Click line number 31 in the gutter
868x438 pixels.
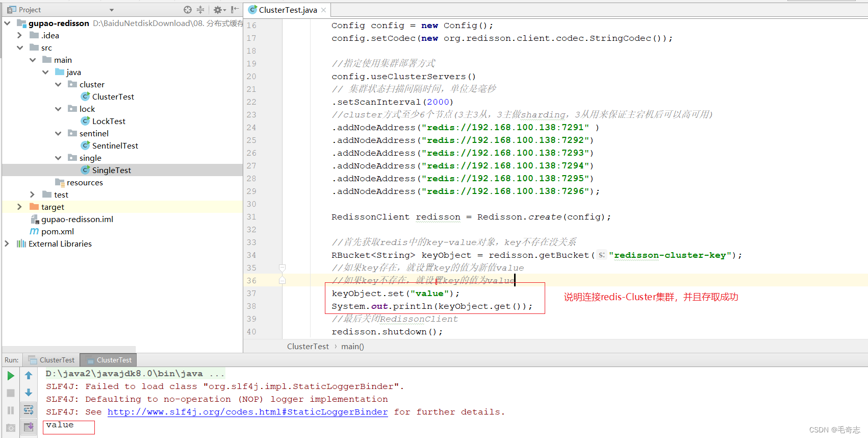[251, 217]
